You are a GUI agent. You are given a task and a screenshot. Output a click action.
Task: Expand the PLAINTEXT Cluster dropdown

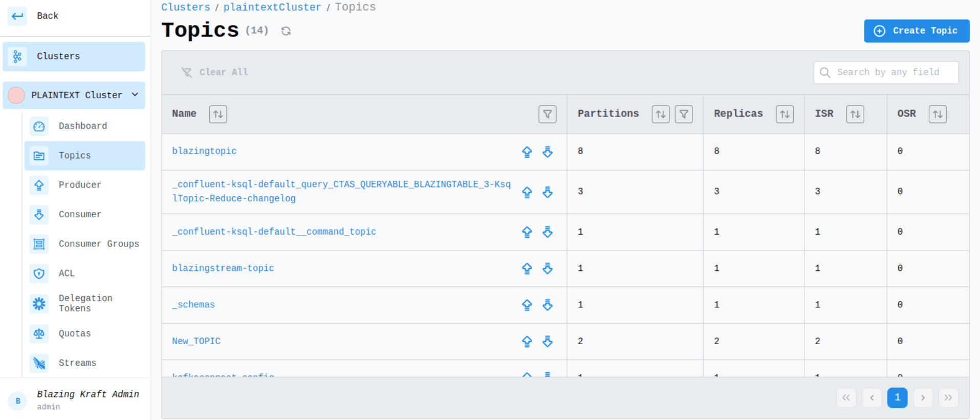coord(135,95)
